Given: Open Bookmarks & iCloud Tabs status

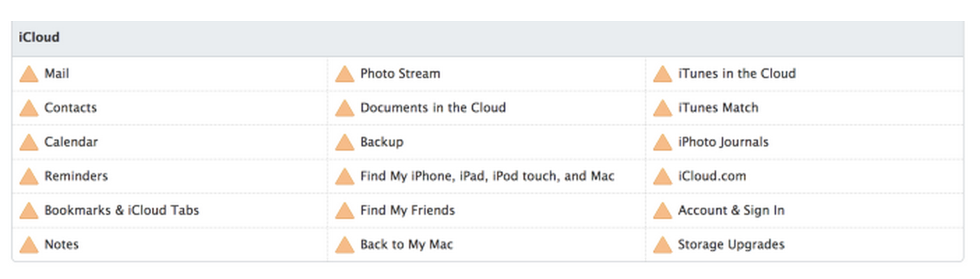Looking at the screenshot, I should tap(121, 211).
